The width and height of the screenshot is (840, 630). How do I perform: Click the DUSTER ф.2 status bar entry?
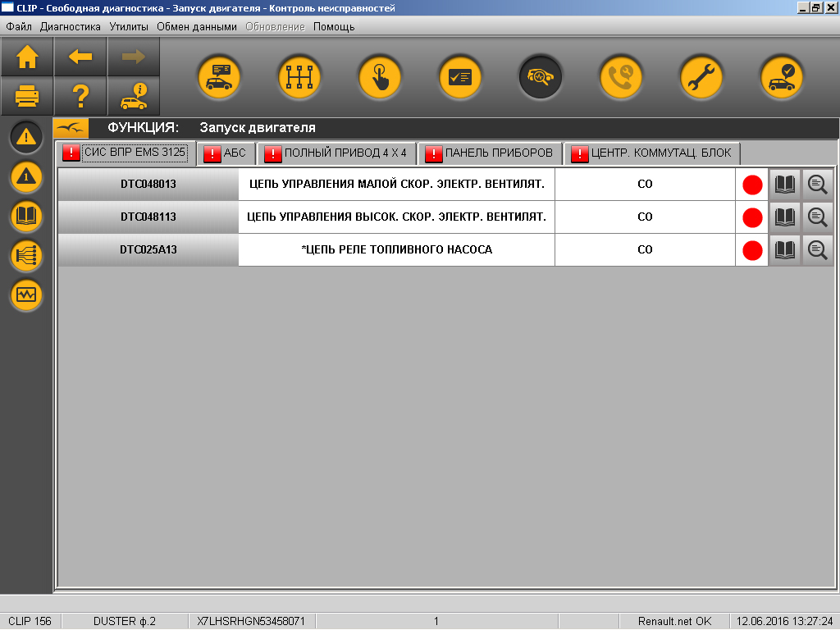click(x=125, y=622)
